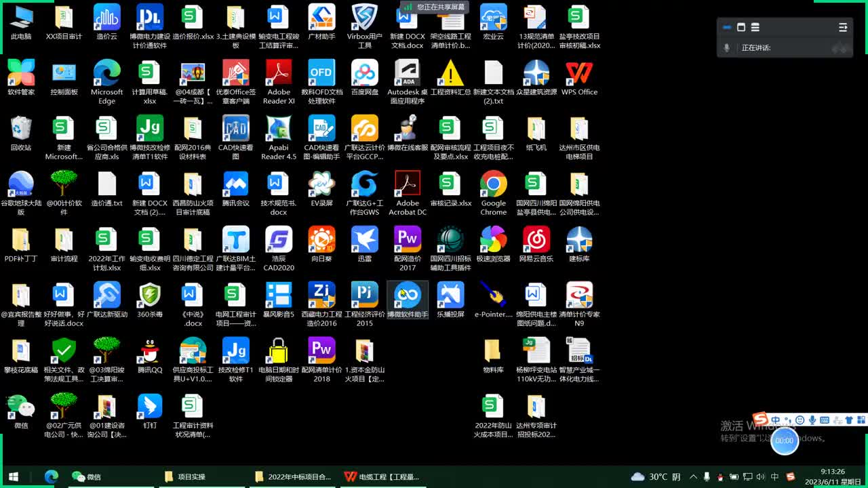Toggle 中 Chinese mode on Sogou toolbar
This screenshot has height=488, width=868.
[775, 420]
